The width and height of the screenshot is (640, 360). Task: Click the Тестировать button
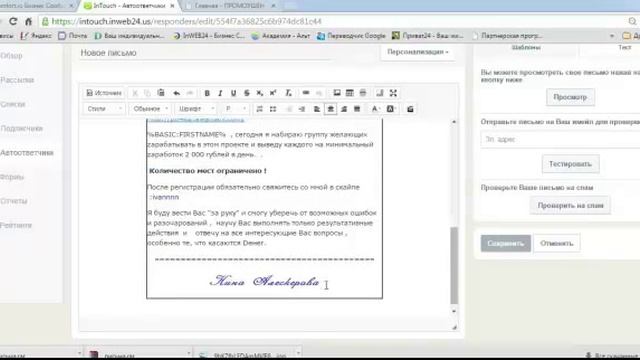pyautogui.click(x=570, y=164)
